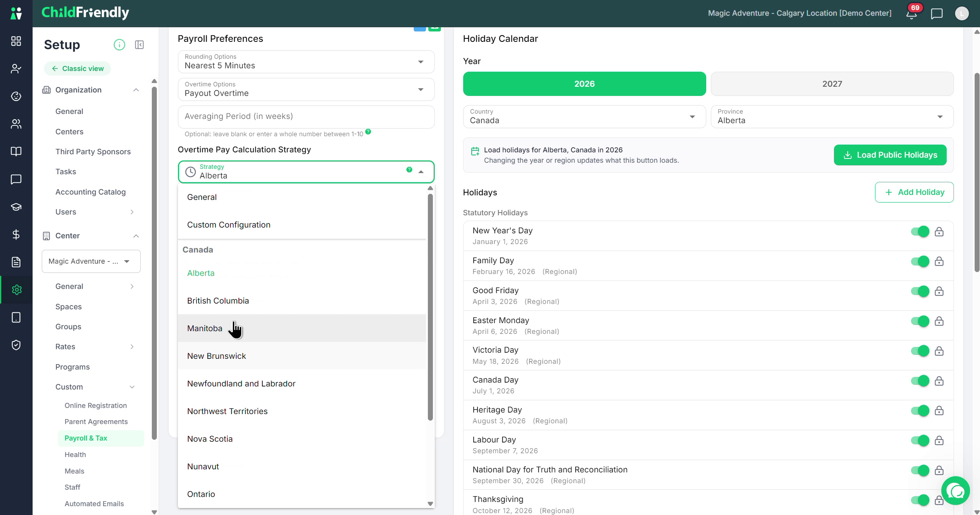Screen dimensions: 980x515
Task: Collapse the Setup sidebar panel icon
Action: pyautogui.click(x=140, y=45)
